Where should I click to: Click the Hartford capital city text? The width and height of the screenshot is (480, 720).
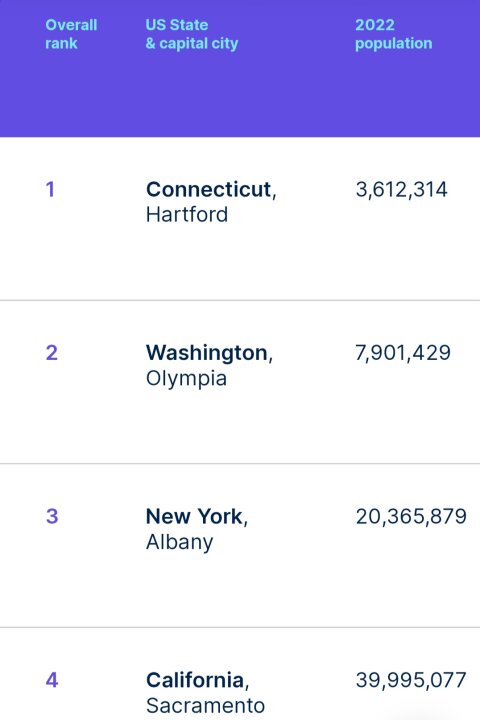click(187, 214)
